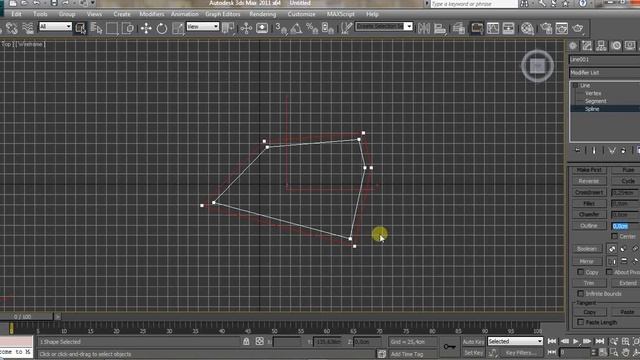Choose the Rectangular Selection Region tool
The width and height of the screenshot is (640, 360).
click(112, 28)
